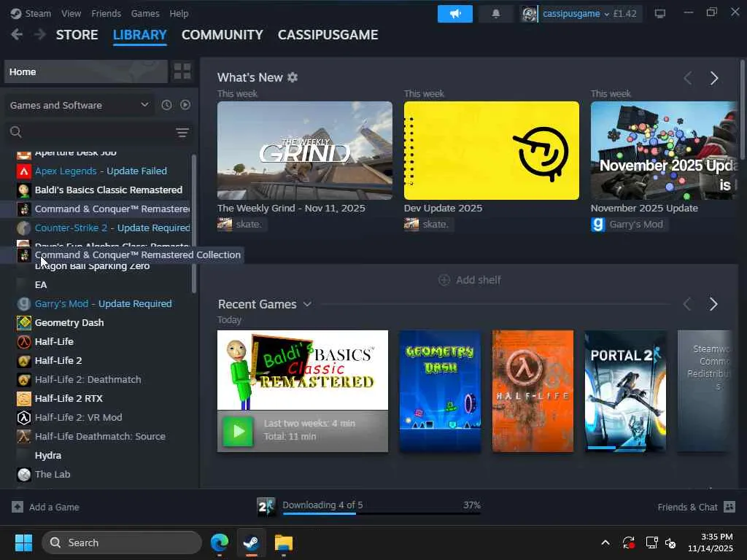The height and width of the screenshot is (560, 747).
Task: Open the November 2025 Update link
Action: [644, 208]
